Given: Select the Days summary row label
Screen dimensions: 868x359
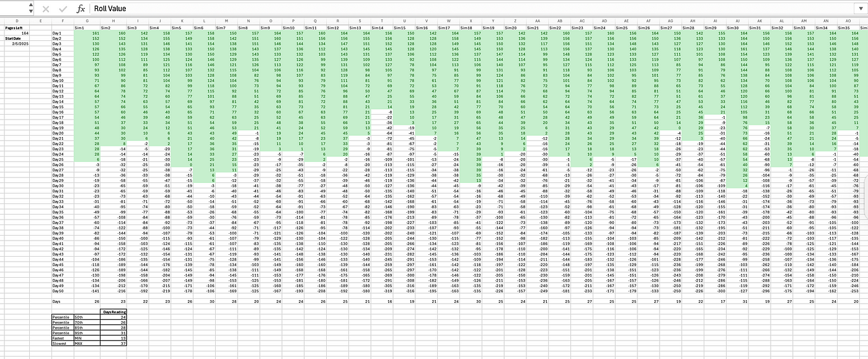Looking at the screenshot, I should (x=63, y=301).
